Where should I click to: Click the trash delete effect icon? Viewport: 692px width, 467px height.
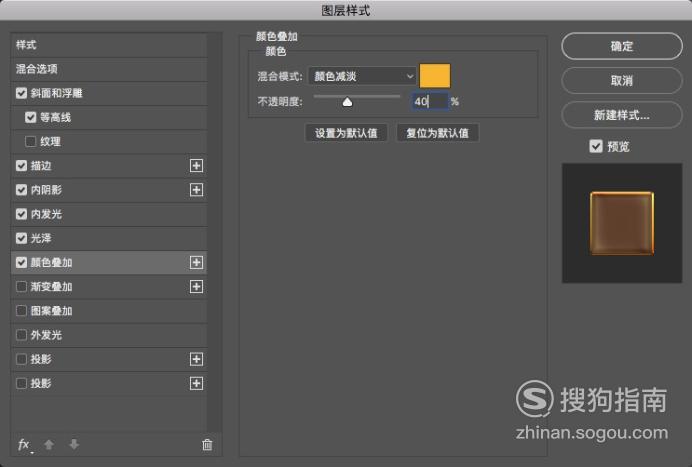(207, 444)
